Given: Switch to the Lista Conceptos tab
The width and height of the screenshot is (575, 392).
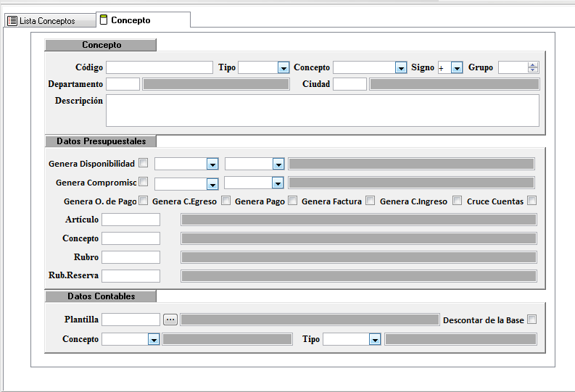Looking at the screenshot, I should (x=48, y=21).
